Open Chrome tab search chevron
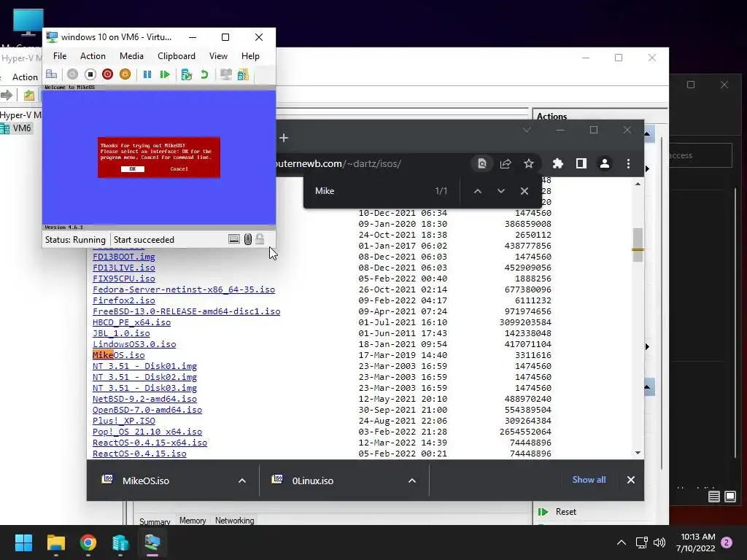The width and height of the screenshot is (747, 560). pyautogui.click(x=527, y=130)
